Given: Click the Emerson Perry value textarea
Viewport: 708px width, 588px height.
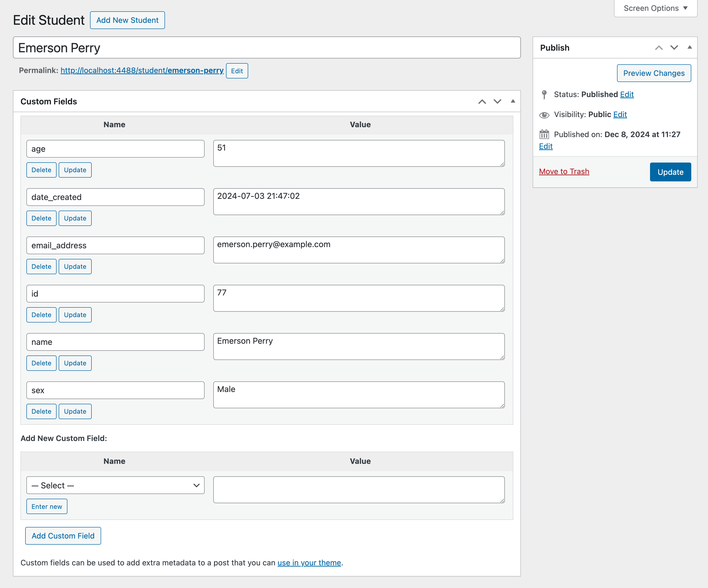Looking at the screenshot, I should click(x=359, y=346).
